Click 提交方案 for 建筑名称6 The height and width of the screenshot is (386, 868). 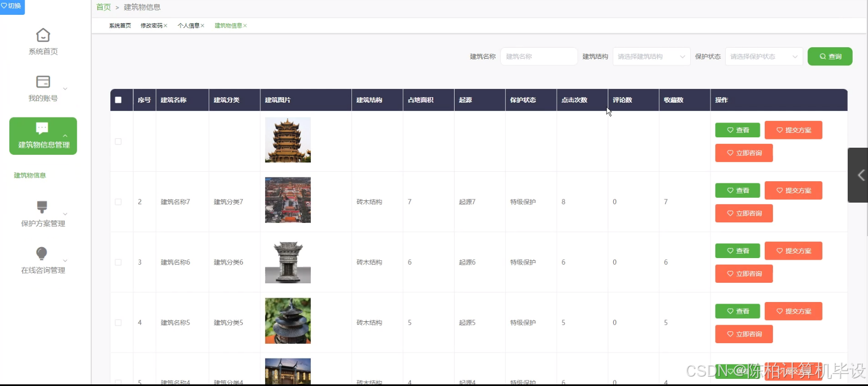point(793,251)
